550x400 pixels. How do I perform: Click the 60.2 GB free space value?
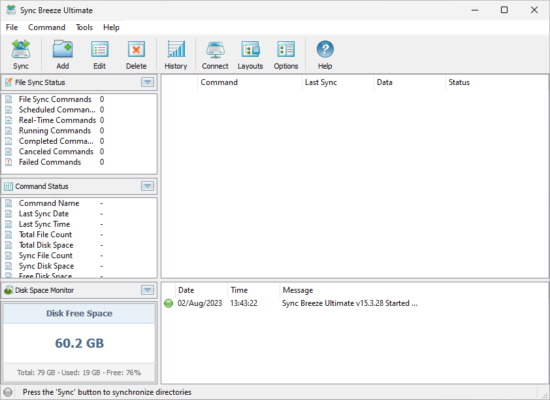(79, 343)
